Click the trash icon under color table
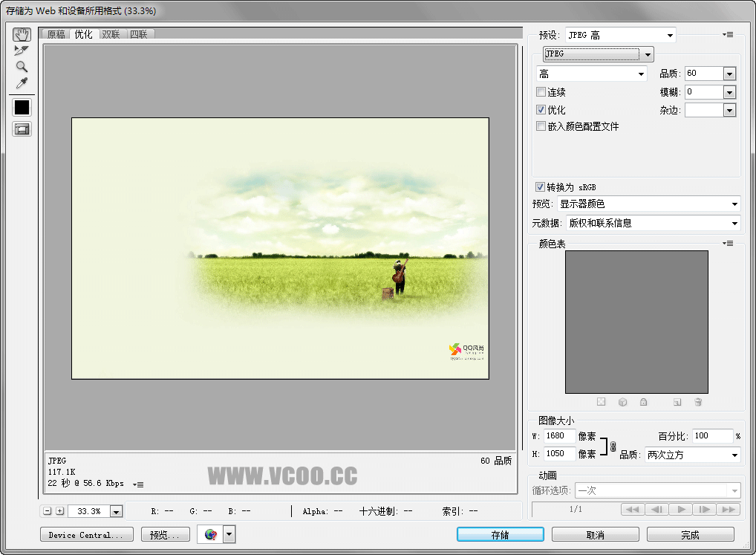 click(698, 402)
